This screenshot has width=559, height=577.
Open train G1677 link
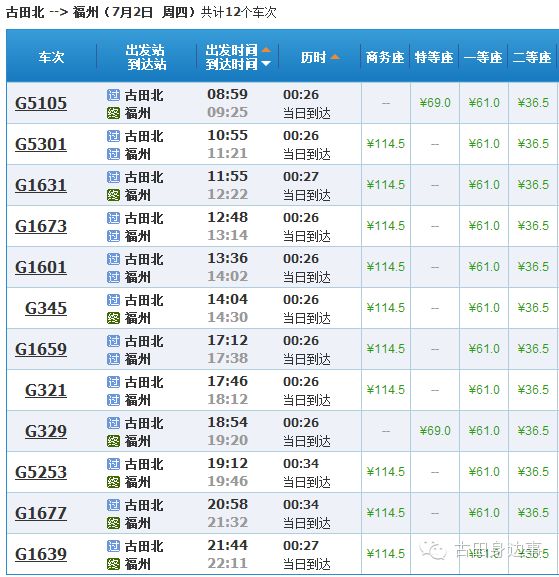[x=41, y=513]
